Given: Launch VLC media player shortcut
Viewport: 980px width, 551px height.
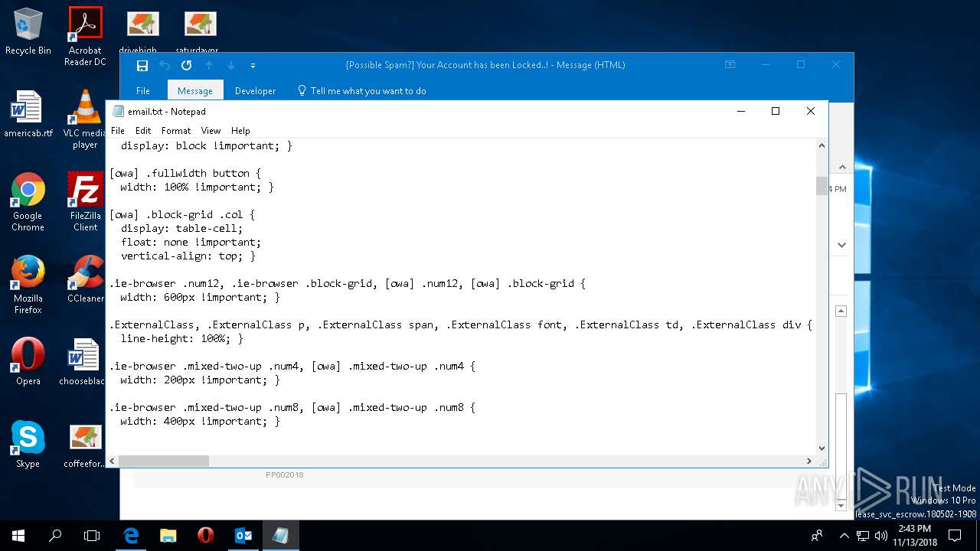Looking at the screenshot, I should 85,119.
